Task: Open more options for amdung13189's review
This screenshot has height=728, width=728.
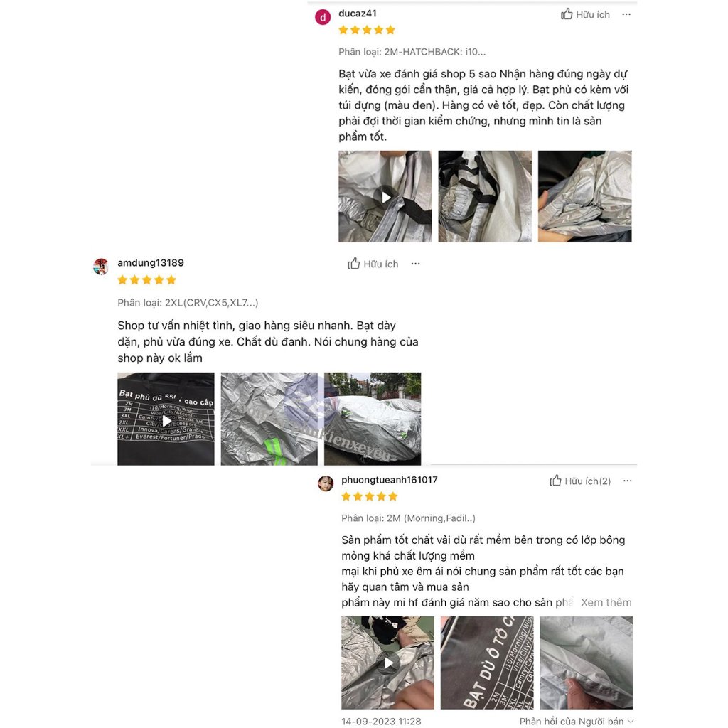Action: (x=415, y=264)
